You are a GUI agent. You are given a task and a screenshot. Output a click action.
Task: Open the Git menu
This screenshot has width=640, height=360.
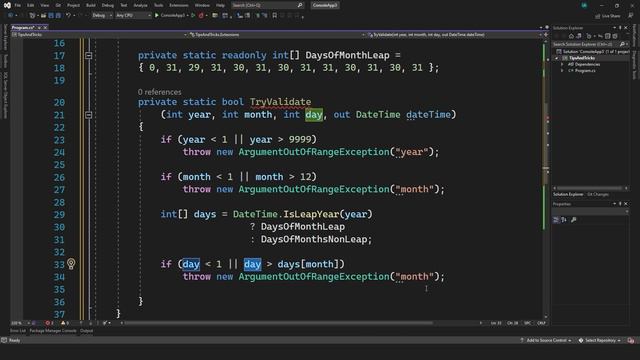pos(58,5)
